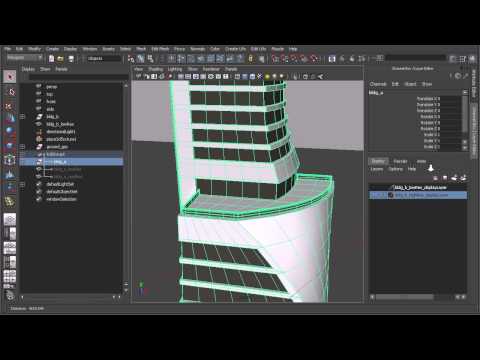Click the Translate X value field
480x360 pixels.
point(451,99)
